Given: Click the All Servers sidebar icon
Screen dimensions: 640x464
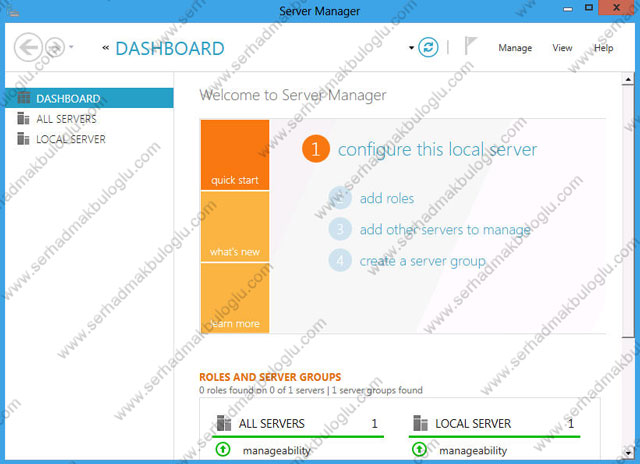Looking at the screenshot, I should pos(23,118).
